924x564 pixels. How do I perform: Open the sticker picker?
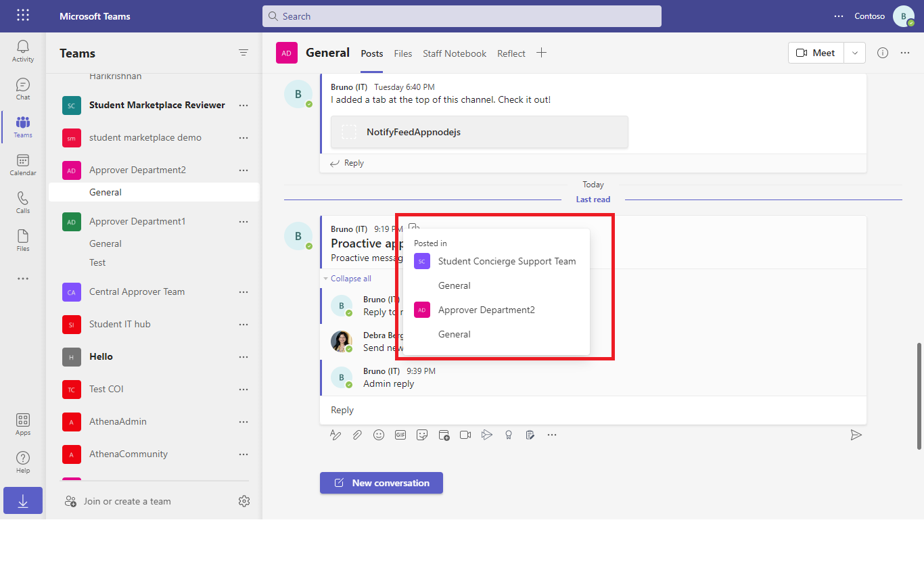pyautogui.click(x=422, y=435)
